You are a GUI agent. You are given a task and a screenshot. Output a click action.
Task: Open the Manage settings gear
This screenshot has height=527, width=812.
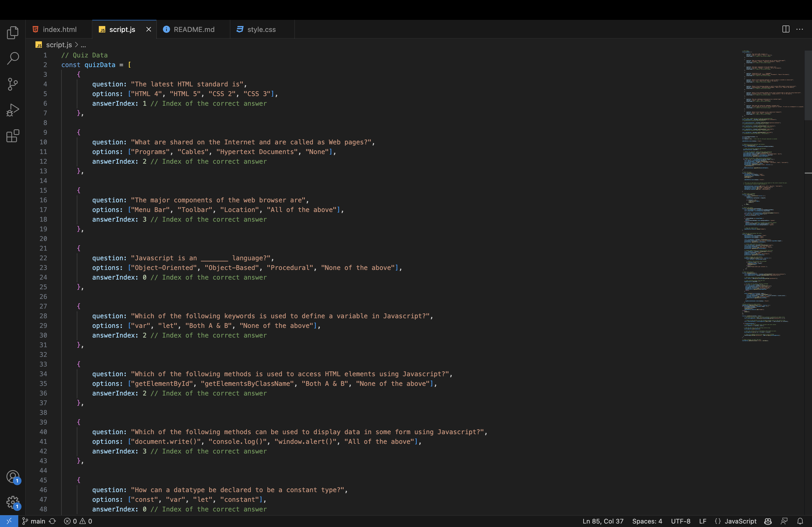coord(13,503)
